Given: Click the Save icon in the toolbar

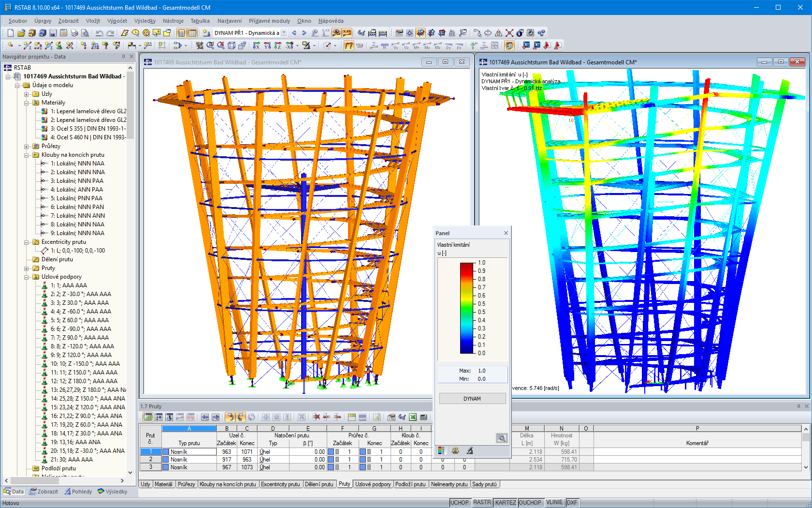Looking at the screenshot, I should pyautogui.click(x=52, y=32).
